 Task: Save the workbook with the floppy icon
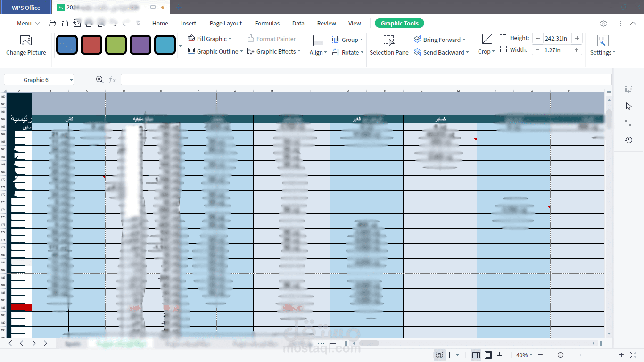tap(65, 23)
